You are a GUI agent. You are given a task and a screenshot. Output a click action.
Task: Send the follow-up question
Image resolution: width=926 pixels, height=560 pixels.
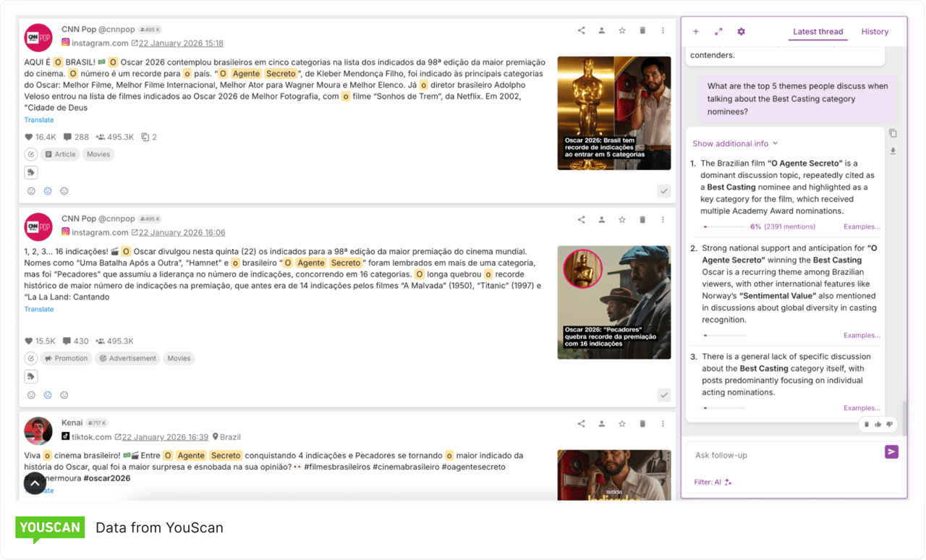891,451
